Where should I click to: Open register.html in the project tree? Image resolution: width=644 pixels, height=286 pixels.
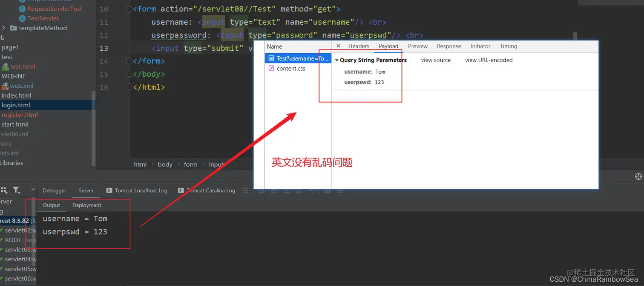point(20,115)
